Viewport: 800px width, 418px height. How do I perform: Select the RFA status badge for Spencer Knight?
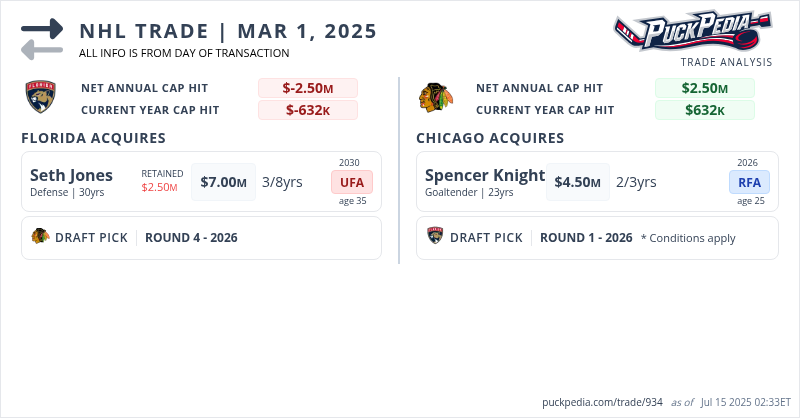[x=749, y=182]
